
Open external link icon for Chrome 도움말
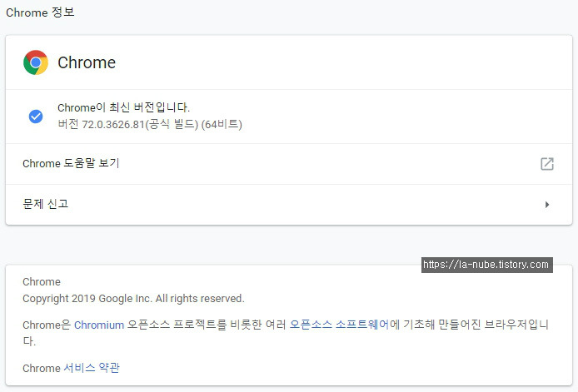[x=547, y=164]
